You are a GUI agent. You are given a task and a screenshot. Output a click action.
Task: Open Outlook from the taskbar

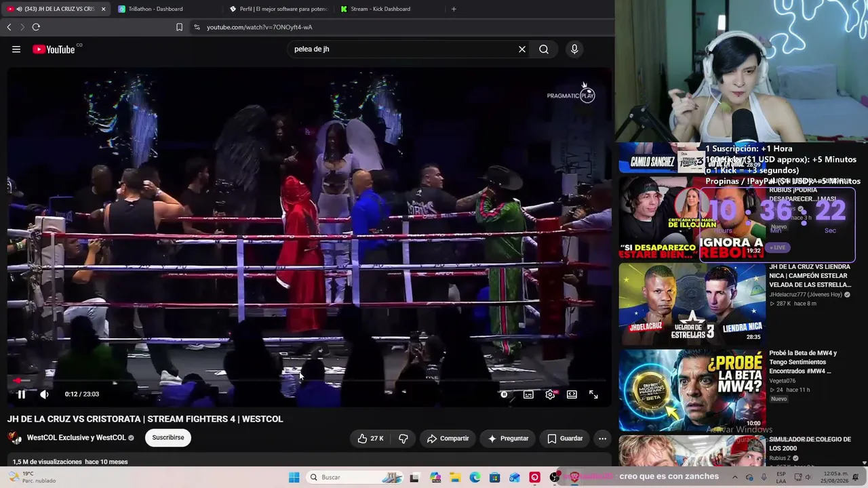515,477
